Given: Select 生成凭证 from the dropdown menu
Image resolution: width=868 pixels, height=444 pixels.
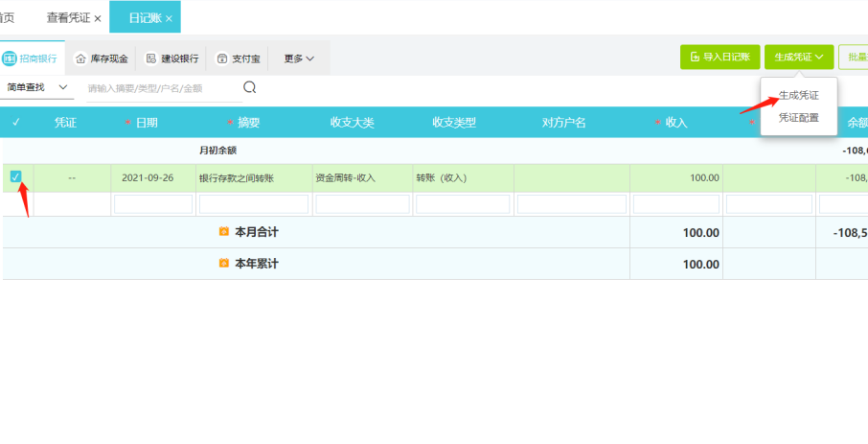Looking at the screenshot, I should (798, 95).
